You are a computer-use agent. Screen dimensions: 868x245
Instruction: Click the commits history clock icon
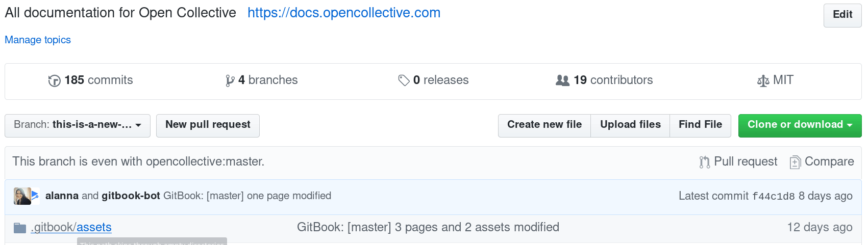pos(54,80)
